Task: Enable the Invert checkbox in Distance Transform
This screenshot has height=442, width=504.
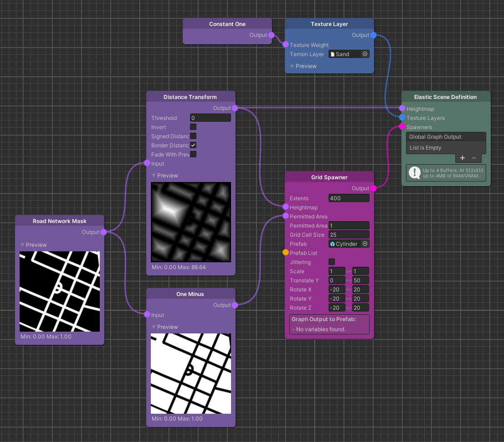Action: (x=193, y=127)
